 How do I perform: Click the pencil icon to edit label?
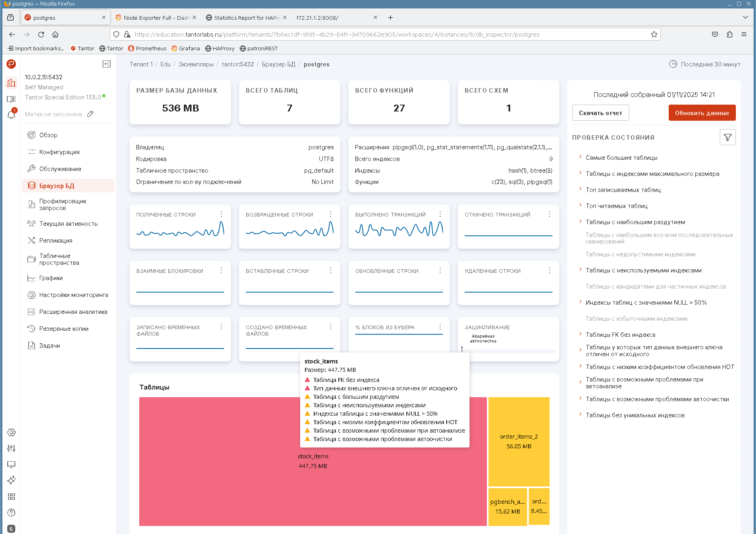(91, 114)
